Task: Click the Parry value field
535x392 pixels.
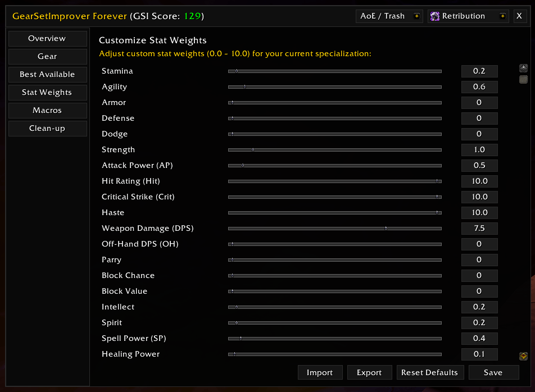Action: (479, 260)
